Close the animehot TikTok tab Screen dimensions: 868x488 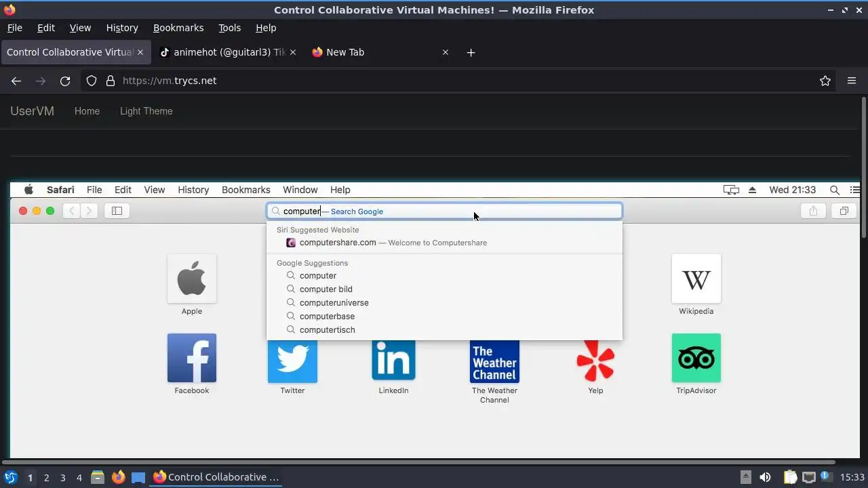coord(293,52)
